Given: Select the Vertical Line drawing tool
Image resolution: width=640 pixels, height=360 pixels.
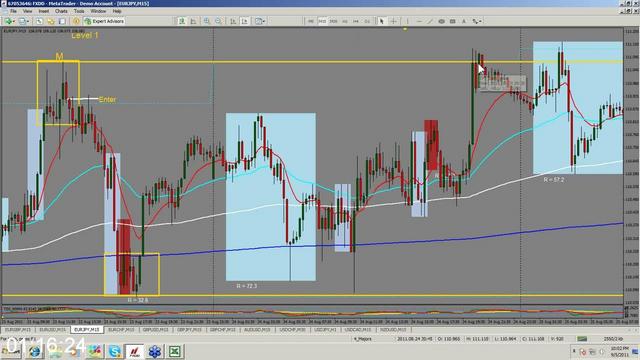Looking at the screenshot, I should coord(407,21).
